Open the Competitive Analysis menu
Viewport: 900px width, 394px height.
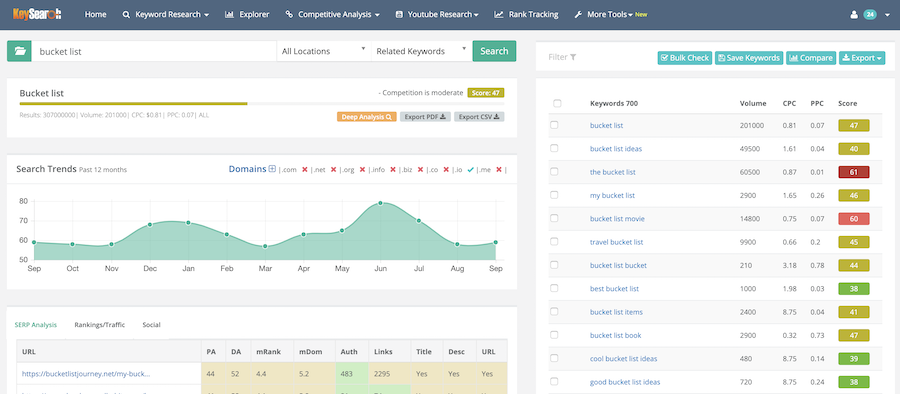pyautogui.click(x=332, y=14)
